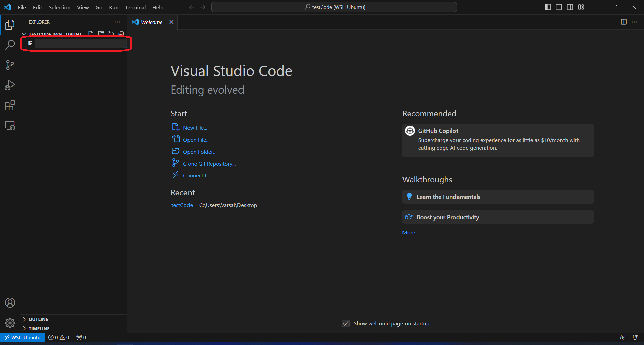The height and width of the screenshot is (345, 644).
Task: Open the Extensions view
Action: click(x=10, y=106)
